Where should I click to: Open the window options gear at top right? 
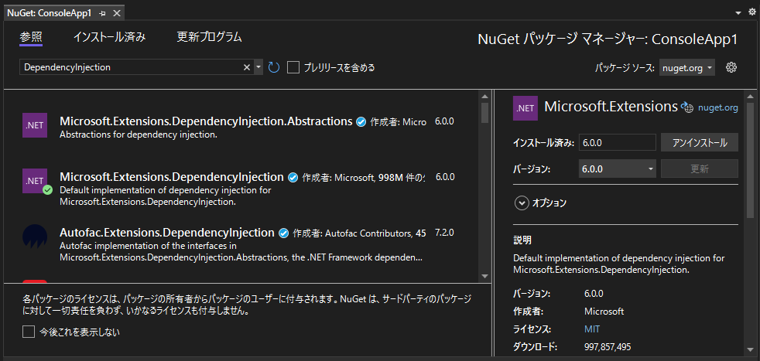click(x=752, y=13)
